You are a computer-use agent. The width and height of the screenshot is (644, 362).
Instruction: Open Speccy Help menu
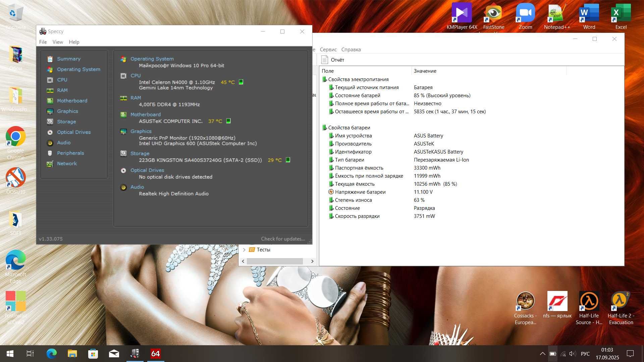[x=74, y=42]
